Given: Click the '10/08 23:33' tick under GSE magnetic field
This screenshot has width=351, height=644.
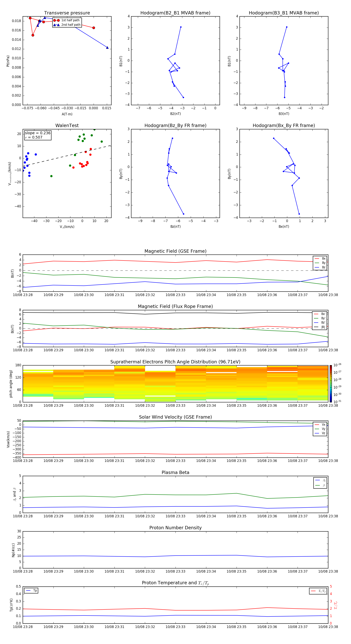Looking at the screenshot, I should 175,295.
